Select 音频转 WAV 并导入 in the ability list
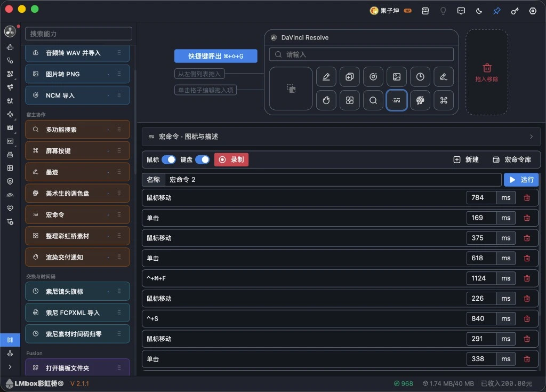The height and width of the screenshot is (392, 546). 77,53
